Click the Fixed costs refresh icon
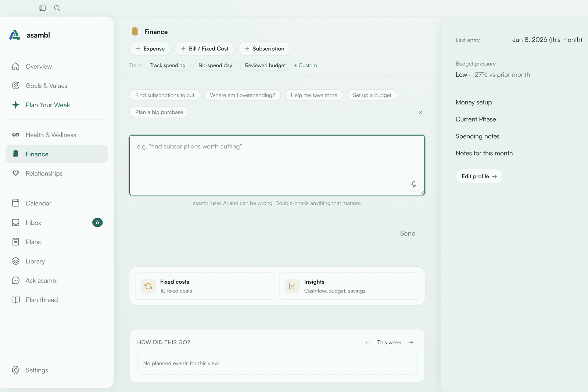 (x=148, y=286)
